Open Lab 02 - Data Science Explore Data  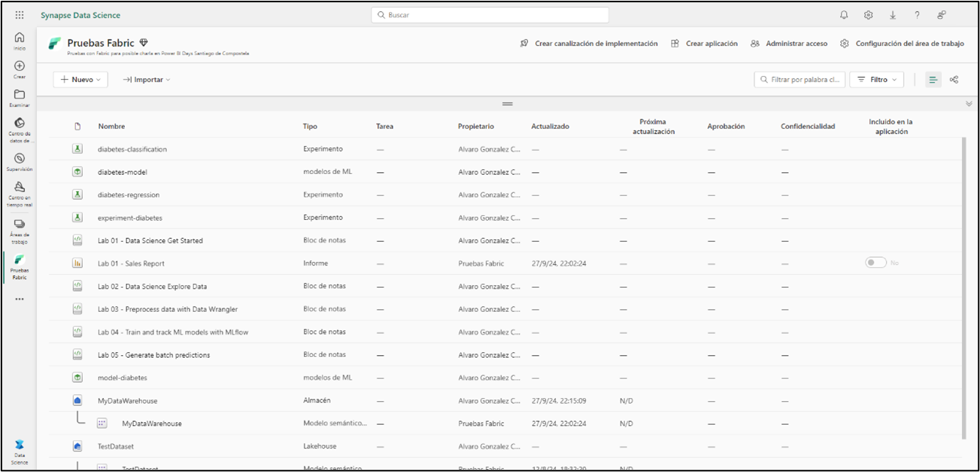tap(152, 287)
